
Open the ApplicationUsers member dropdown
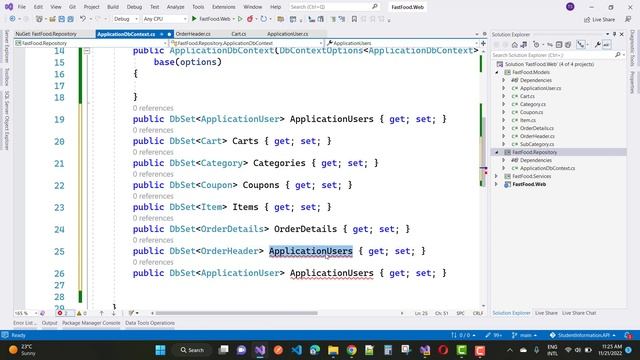(401, 43)
